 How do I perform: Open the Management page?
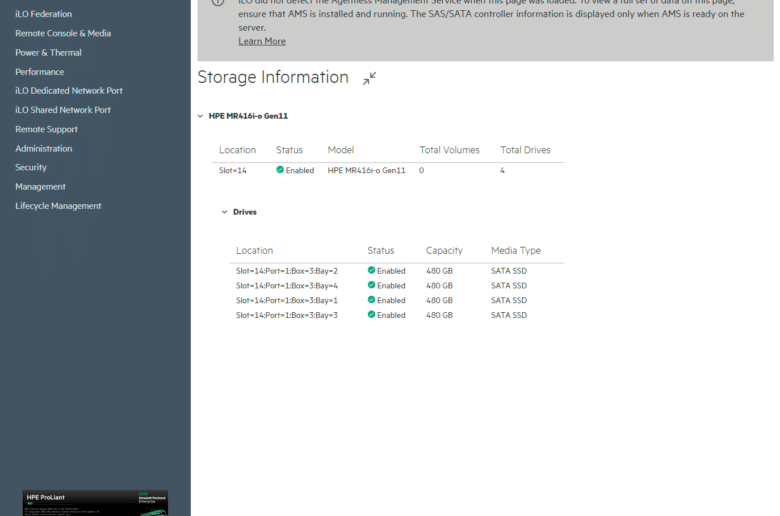pyautogui.click(x=40, y=187)
